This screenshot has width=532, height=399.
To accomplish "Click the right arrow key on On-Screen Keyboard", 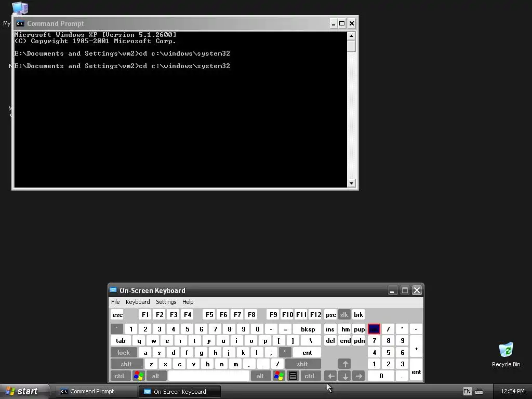I will click(359, 376).
